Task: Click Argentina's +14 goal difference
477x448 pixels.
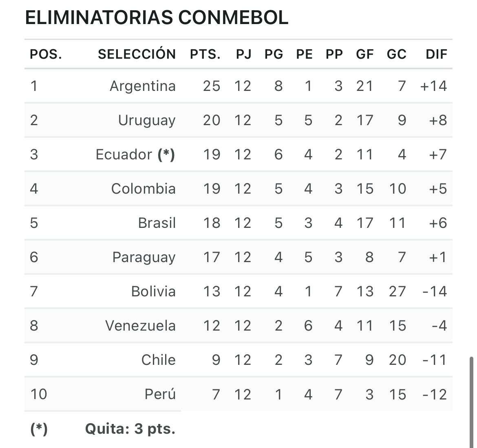Action: [433, 86]
